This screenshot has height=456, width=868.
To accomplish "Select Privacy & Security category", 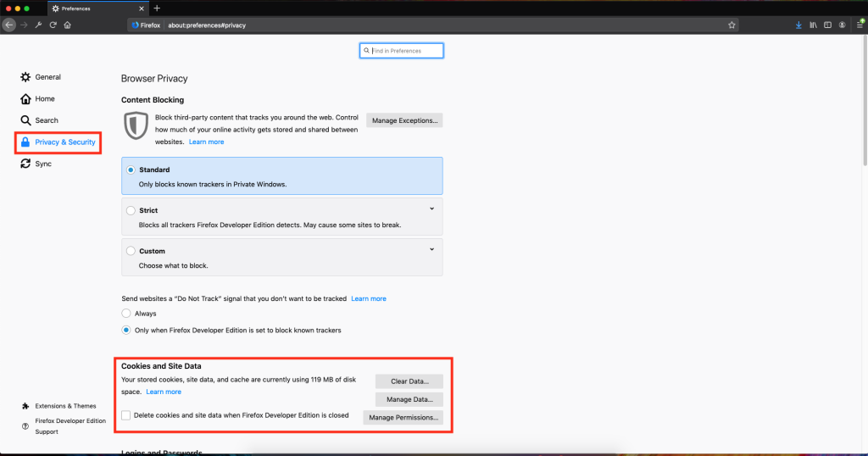I will tap(58, 142).
